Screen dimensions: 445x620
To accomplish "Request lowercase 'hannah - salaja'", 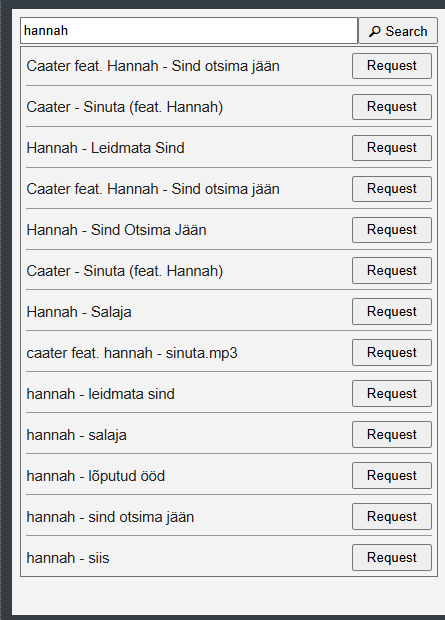I will point(392,435).
